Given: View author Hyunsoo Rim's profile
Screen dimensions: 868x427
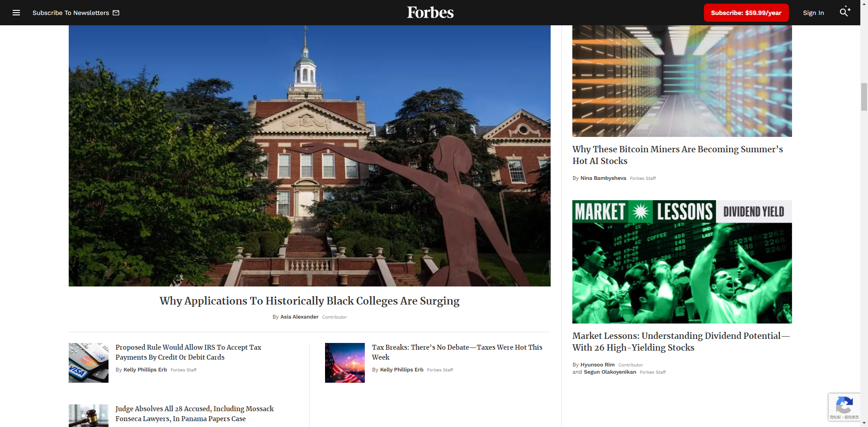Looking at the screenshot, I should pos(597,365).
